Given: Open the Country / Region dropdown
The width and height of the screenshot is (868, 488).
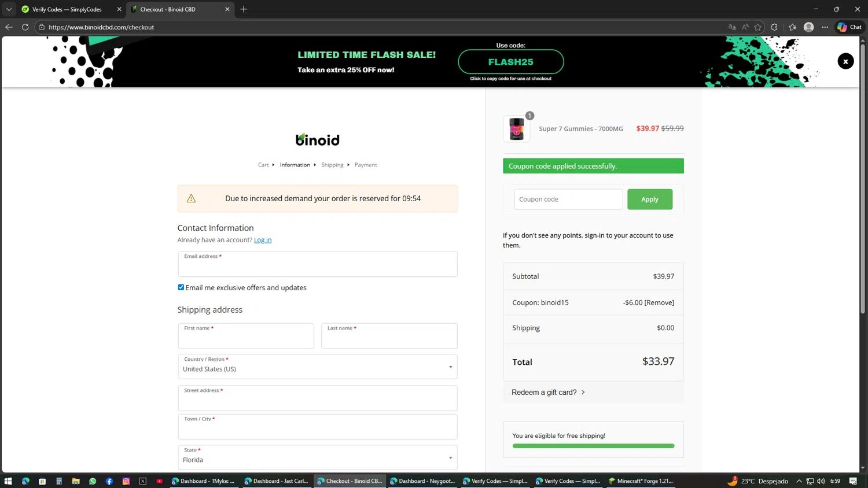Looking at the screenshot, I should pyautogui.click(x=318, y=367).
